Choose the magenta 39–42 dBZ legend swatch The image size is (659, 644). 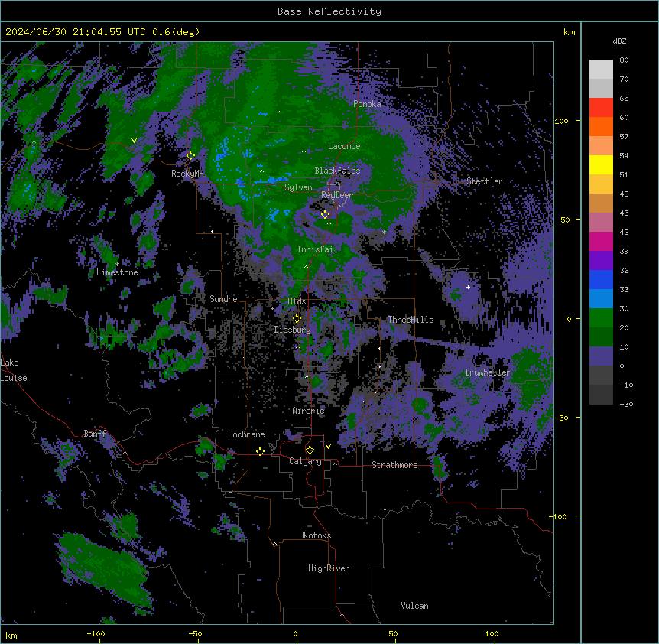[x=601, y=241]
